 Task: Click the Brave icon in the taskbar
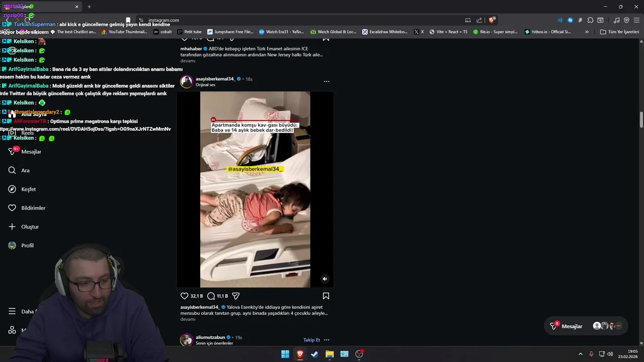(300, 354)
